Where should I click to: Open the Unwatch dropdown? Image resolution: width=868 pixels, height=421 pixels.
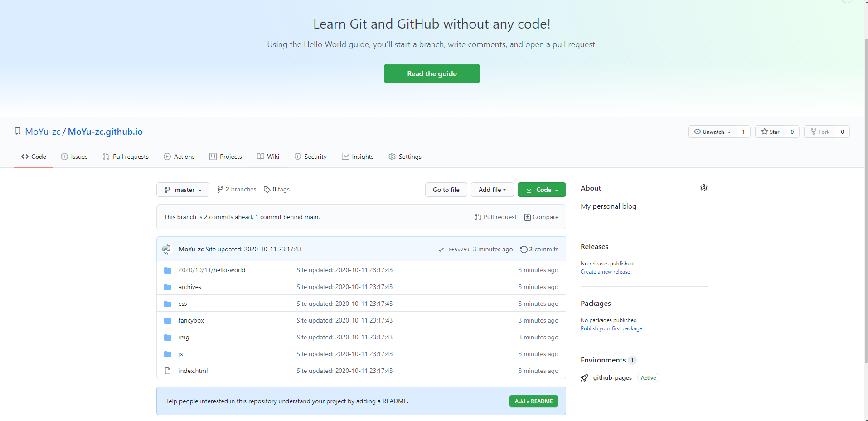[713, 132]
